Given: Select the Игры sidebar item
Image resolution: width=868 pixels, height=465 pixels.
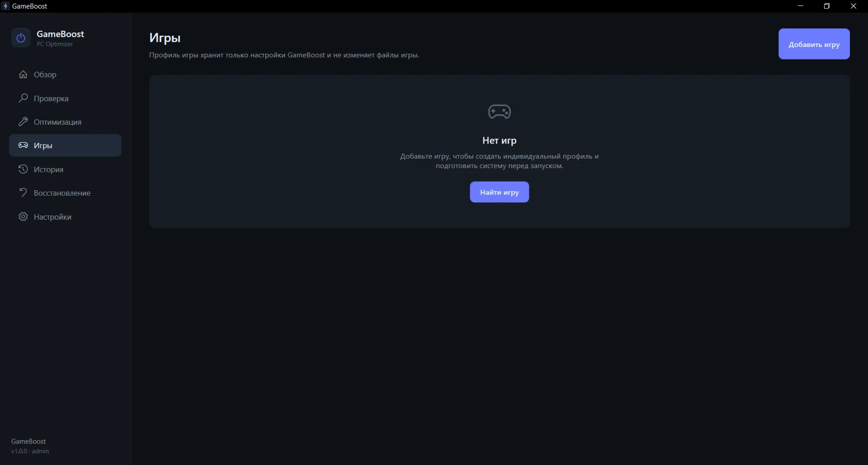Looking at the screenshot, I should click(x=65, y=145).
